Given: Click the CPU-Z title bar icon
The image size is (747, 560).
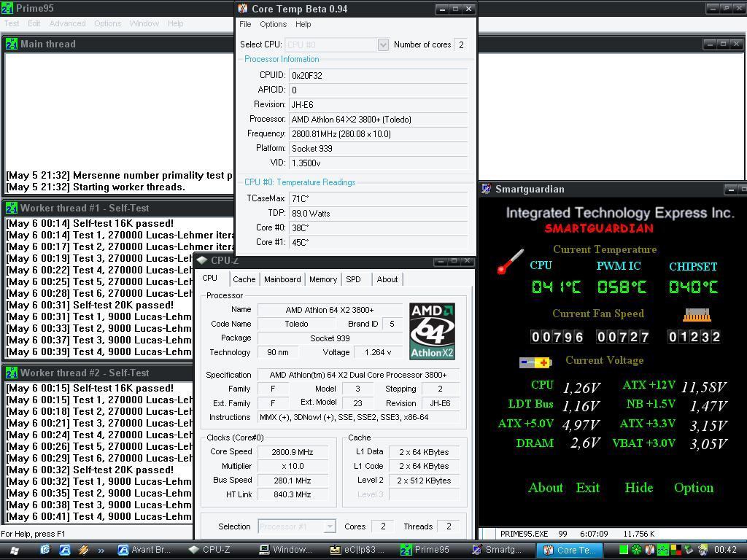Looking at the screenshot, I should click(x=202, y=260).
